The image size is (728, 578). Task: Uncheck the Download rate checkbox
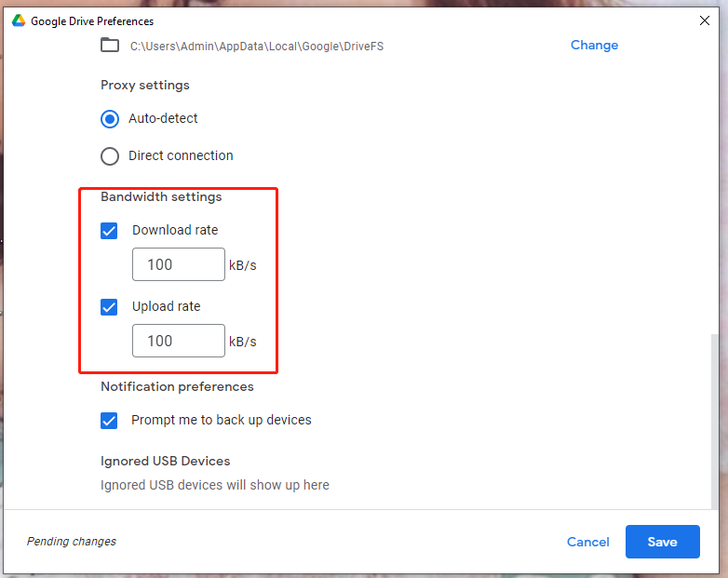110,231
